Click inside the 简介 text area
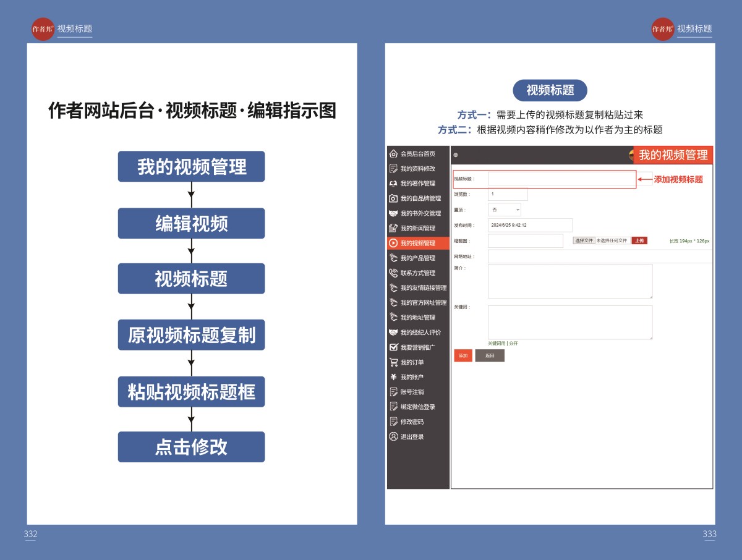Screen dimensions: 742x560 point(569,281)
